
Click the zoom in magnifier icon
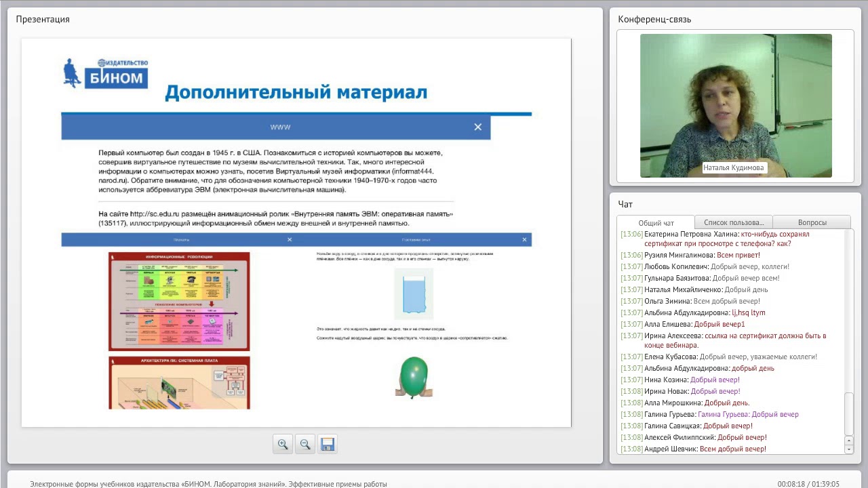pyautogui.click(x=283, y=444)
